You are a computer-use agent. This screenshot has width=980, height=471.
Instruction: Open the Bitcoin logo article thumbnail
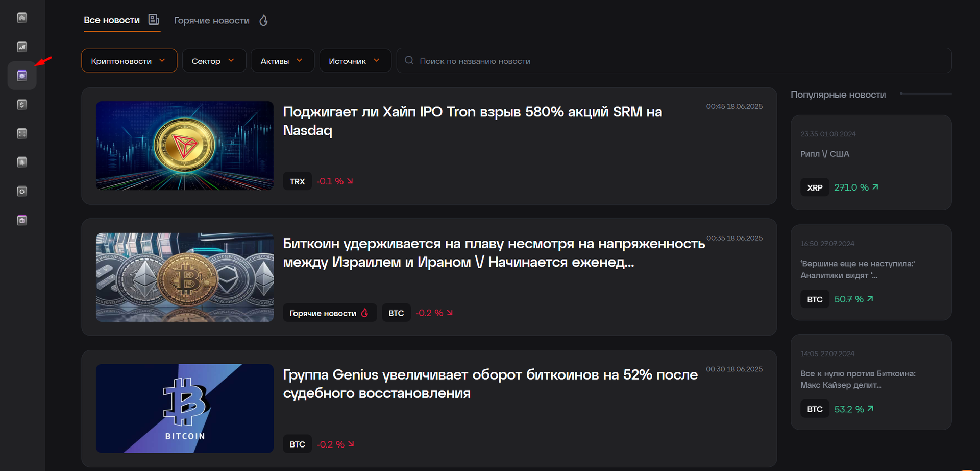point(185,409)
